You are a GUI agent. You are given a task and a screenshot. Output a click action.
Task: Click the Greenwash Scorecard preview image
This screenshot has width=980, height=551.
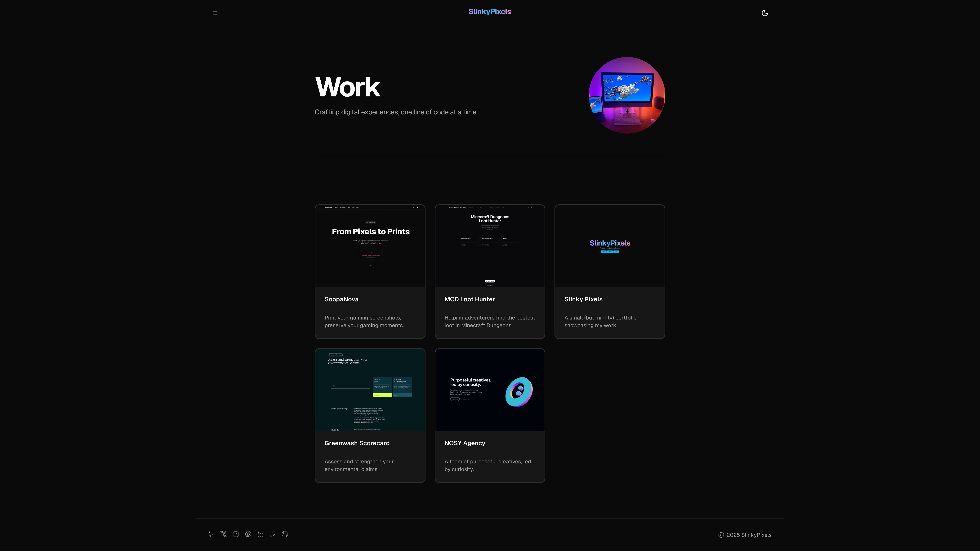coord(370,390)
